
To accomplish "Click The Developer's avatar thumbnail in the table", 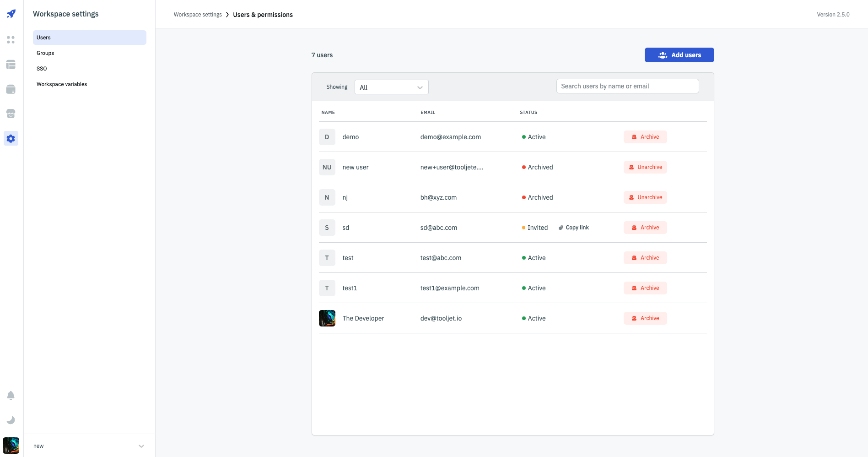I will pos(327,318).
